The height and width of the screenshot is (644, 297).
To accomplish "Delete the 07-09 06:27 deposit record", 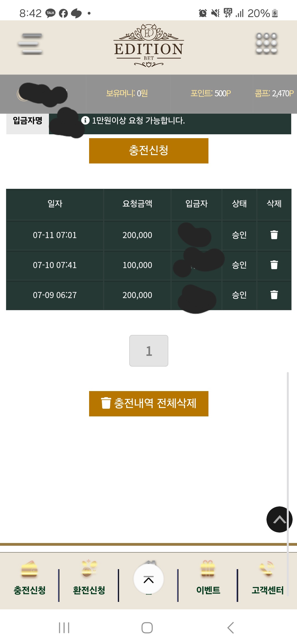I will pos(274,295).
